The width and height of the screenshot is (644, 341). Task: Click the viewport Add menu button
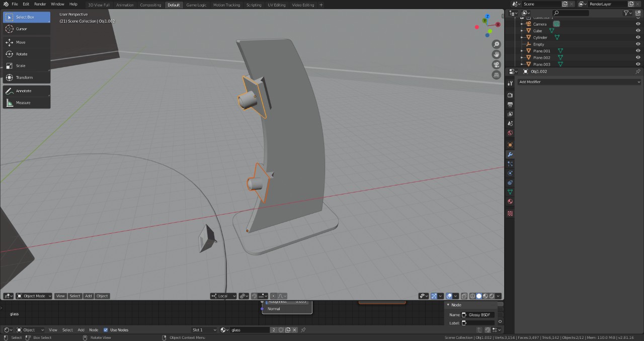(x=89, y=296)
